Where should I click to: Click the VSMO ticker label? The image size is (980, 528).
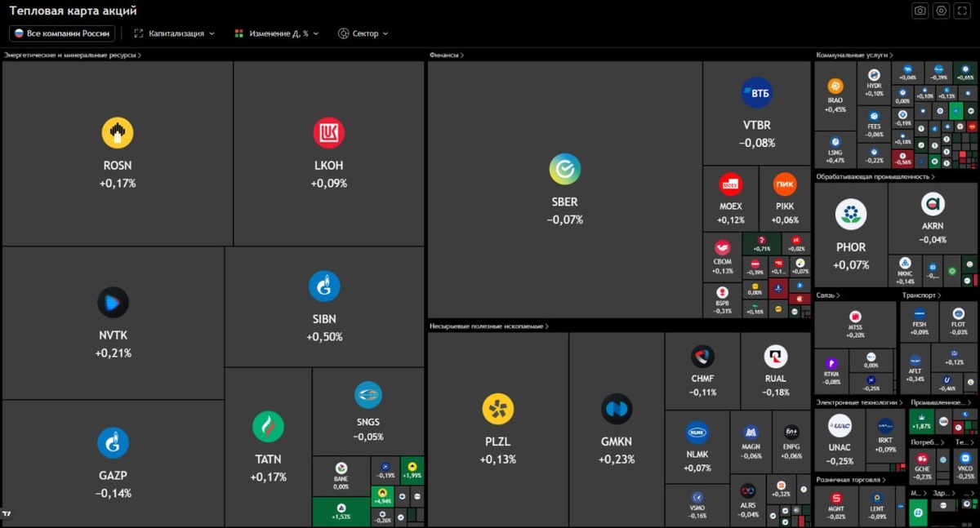[x=697, y=508]
